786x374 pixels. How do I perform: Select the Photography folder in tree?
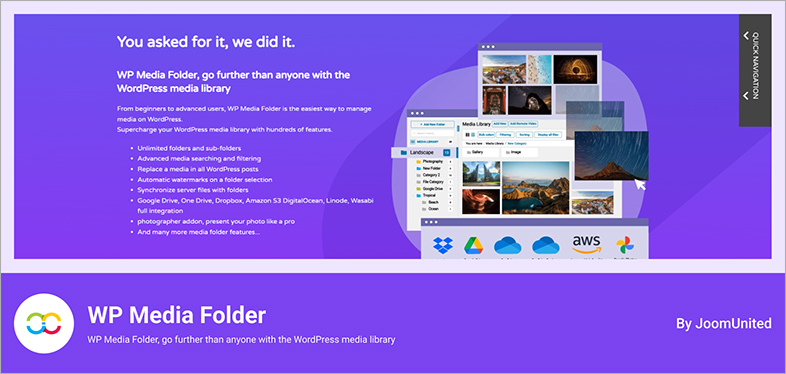tap(434, 161)
